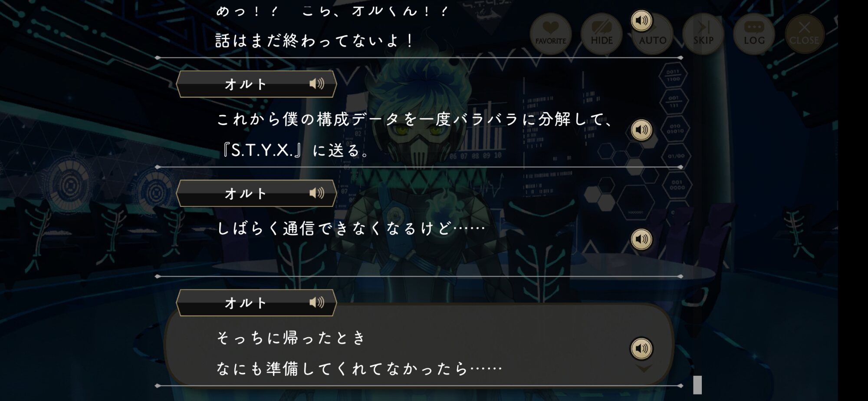
Task: Select the third オルト name plate
Action: pyautogui.click(x=256, y=303)
